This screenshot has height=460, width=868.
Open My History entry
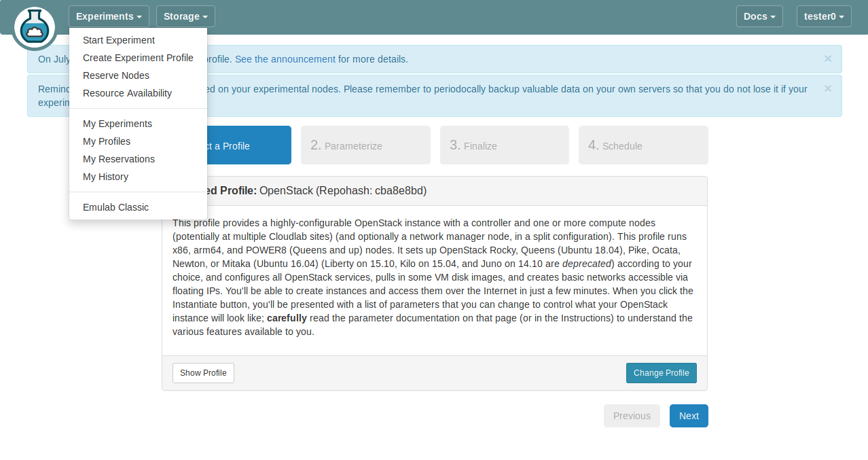pyautogui.click(x=105, y=177)
